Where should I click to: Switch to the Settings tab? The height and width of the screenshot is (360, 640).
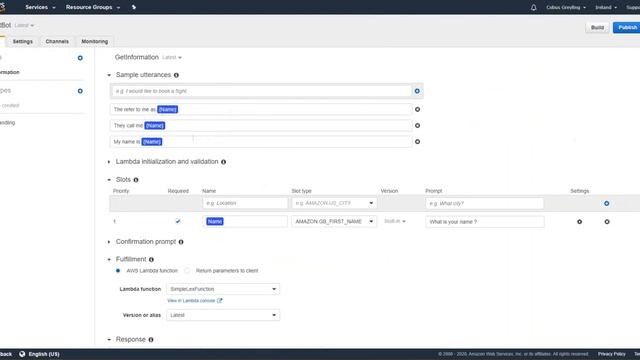[22, 42]
